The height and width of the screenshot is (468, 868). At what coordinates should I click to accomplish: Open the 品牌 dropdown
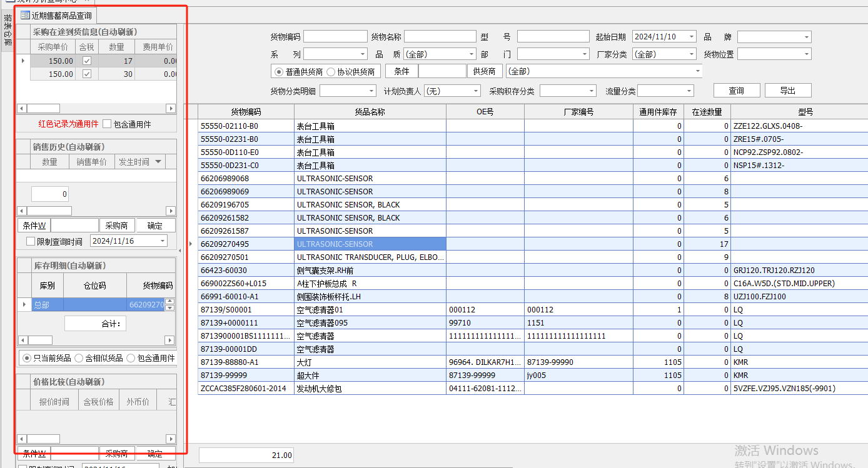[806, 37]
